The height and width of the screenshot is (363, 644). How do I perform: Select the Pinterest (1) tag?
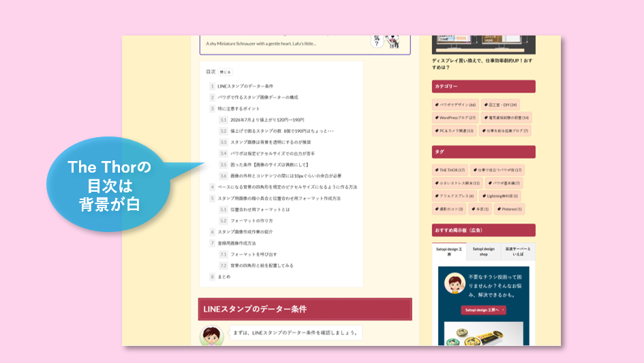pyautogui.click(x=509, y=209)
